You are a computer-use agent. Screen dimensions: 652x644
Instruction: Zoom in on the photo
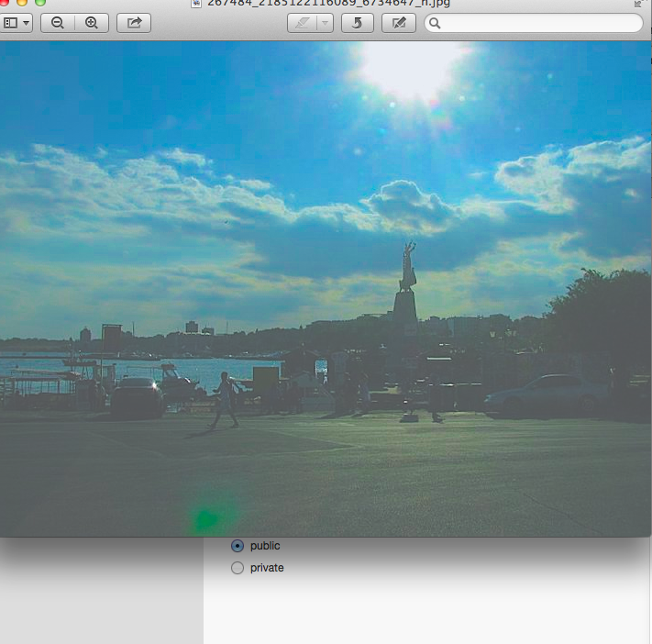click(x=92, y=23)
